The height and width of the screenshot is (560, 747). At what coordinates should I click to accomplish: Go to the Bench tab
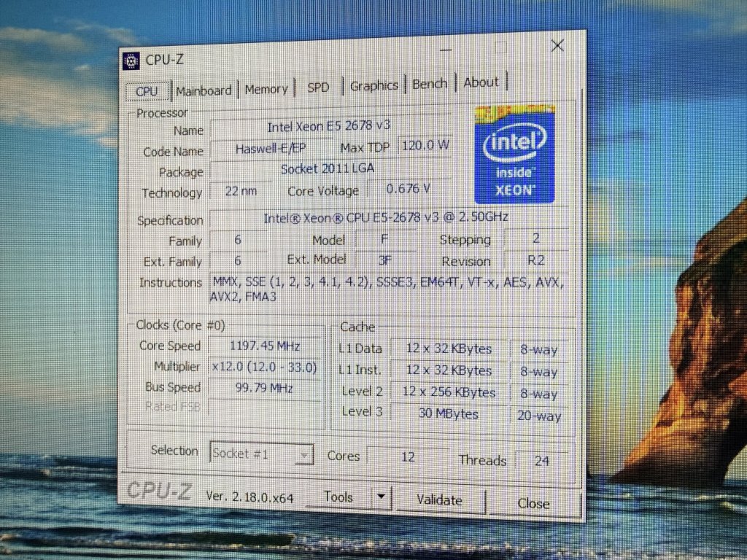430,84
